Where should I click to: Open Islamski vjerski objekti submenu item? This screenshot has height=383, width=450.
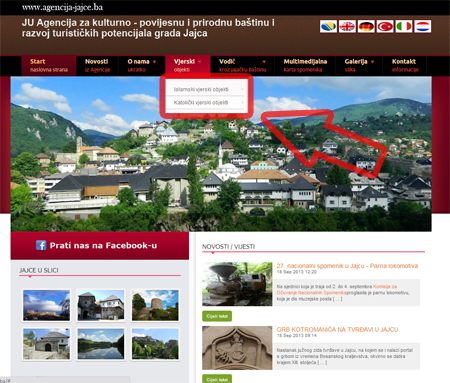pos(207,89)
